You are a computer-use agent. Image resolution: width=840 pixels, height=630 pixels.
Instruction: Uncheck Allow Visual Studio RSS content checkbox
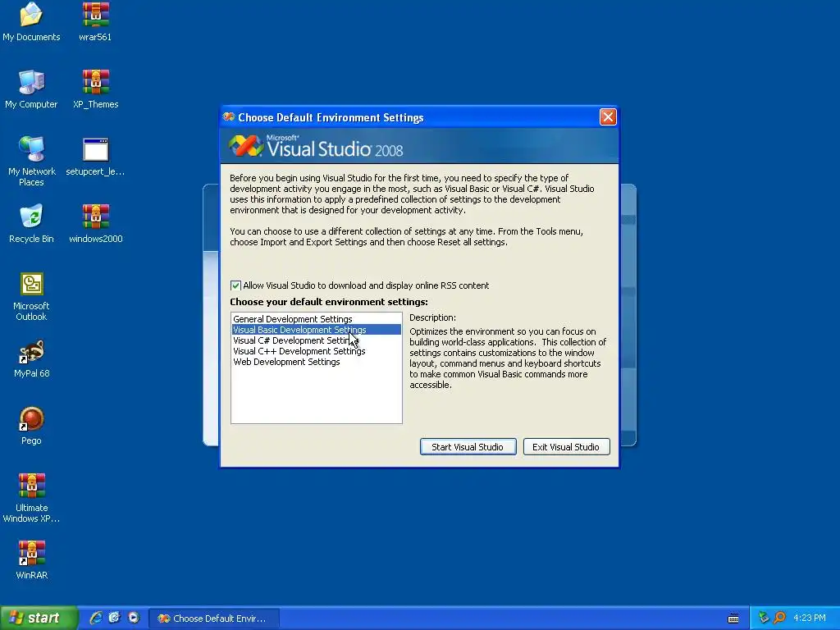coord(235,285)
